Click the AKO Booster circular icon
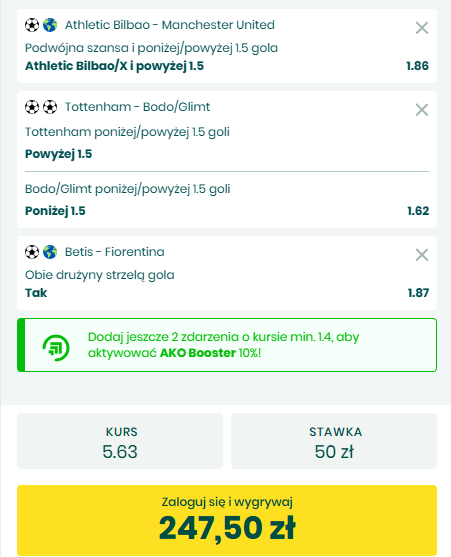This screenshot has height=557, width=451. click(56, 347)
